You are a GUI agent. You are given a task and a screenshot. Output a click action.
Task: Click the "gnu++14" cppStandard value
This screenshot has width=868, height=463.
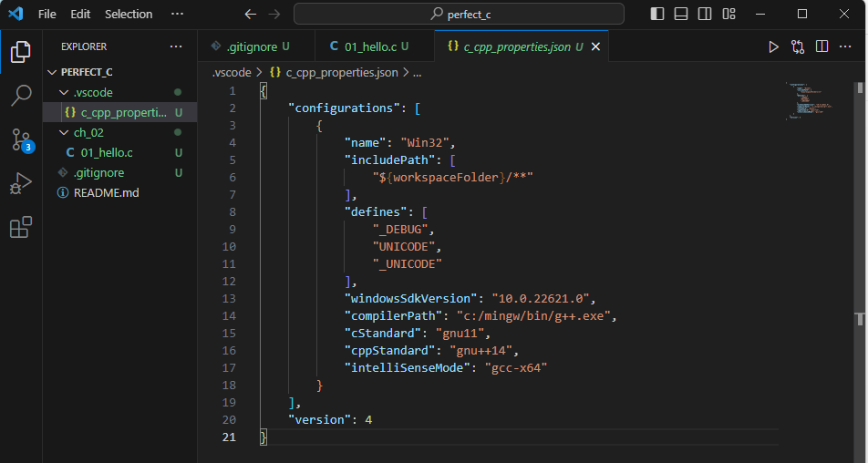(x=480, y=350)
